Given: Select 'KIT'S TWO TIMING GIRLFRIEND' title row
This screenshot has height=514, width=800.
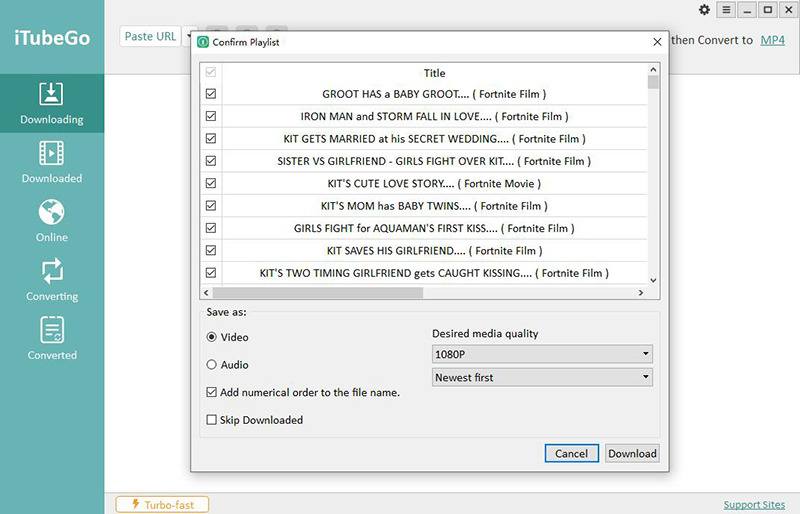Looking at the screenshot, I should point(434,273).
